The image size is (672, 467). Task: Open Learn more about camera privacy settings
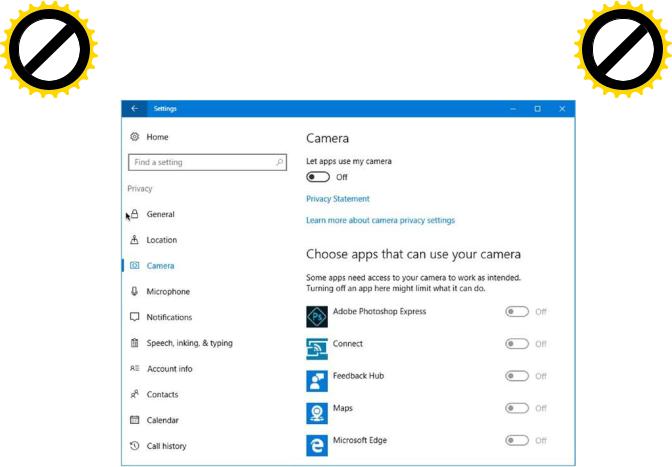click(x=380, y=220)
